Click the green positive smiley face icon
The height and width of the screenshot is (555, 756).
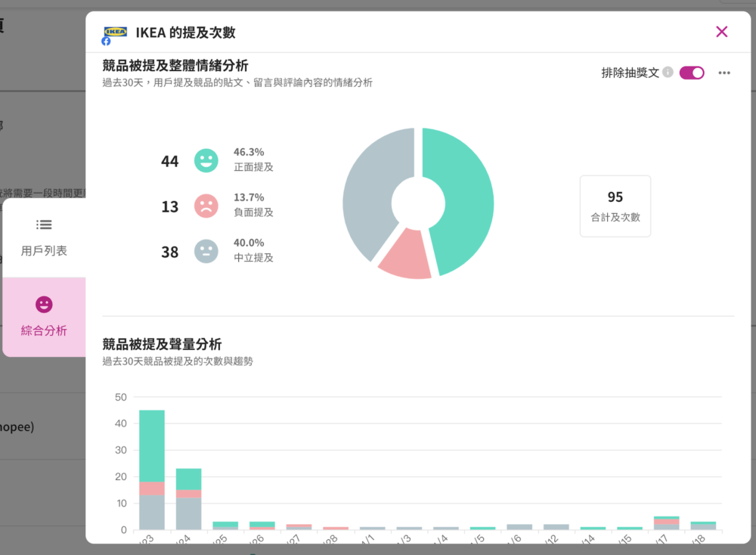point(206,160)
